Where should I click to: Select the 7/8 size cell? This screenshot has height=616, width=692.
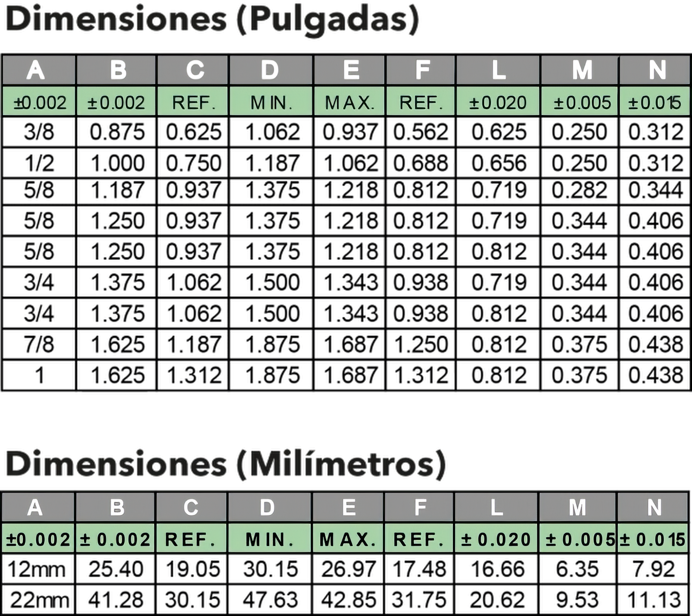[x=39, y=344]
